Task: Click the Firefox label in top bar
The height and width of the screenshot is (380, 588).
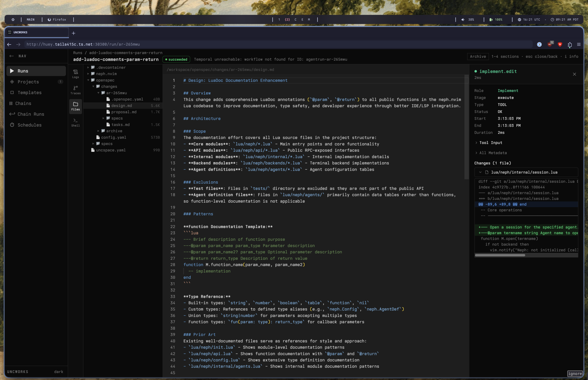Action: pos(57,19)
